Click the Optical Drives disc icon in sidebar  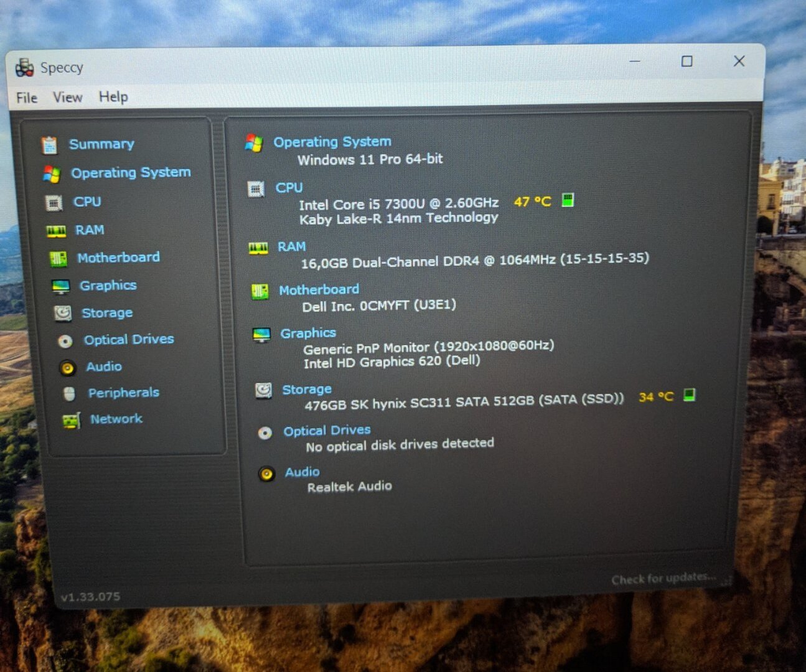tap(65, 341)
